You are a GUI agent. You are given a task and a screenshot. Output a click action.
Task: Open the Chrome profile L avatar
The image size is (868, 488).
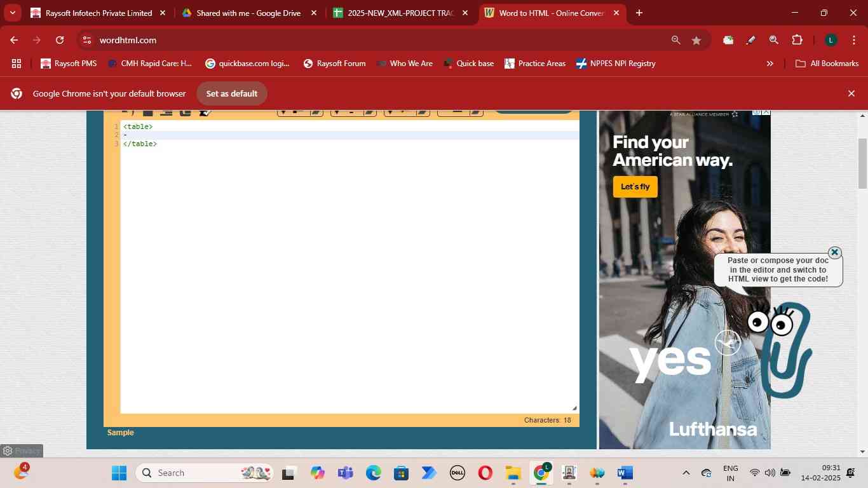click(x=831, y=40)
